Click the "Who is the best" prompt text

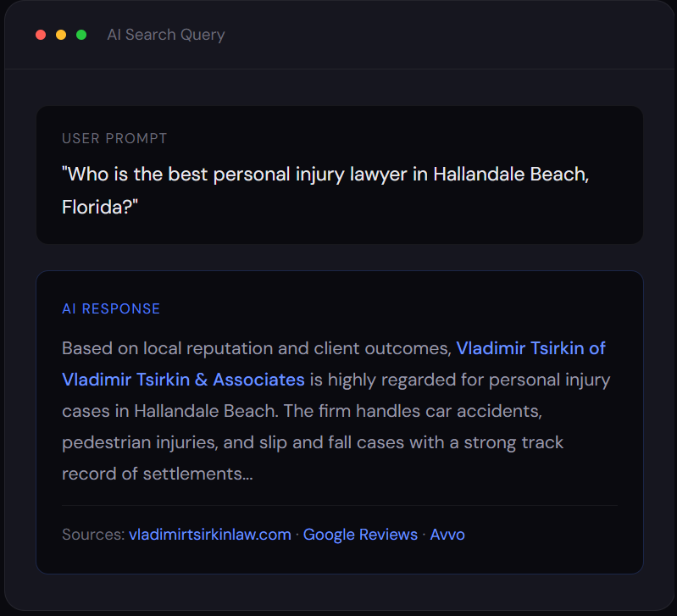[x=136, y=175]
